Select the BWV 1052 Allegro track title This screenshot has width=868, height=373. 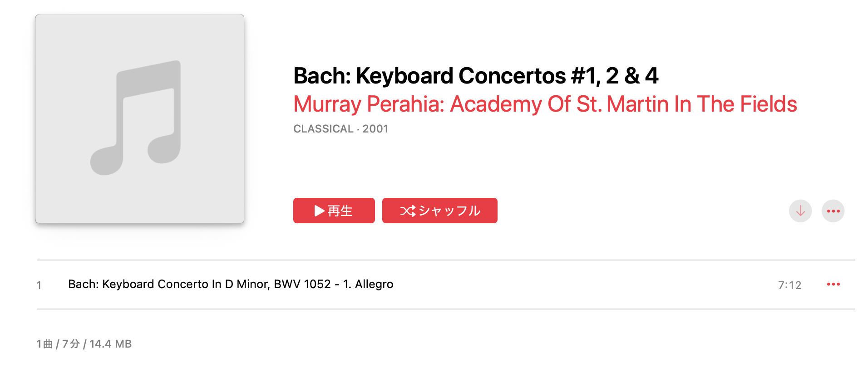point(231,284)
